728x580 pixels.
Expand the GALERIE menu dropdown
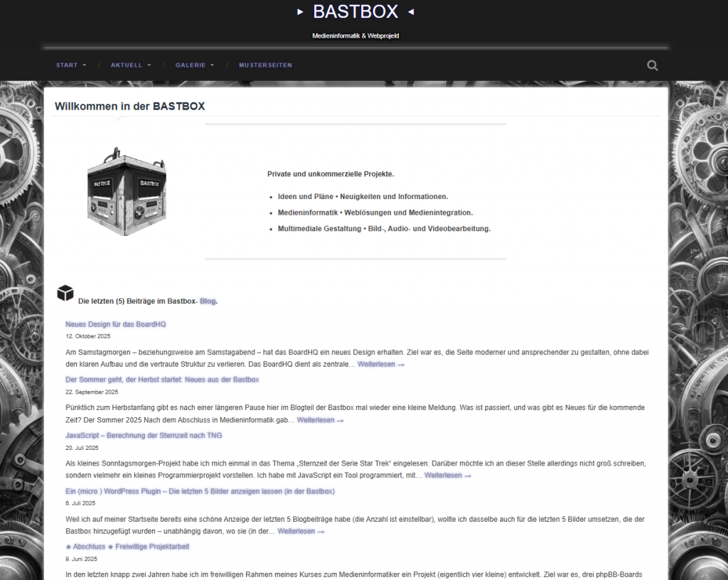195,65
